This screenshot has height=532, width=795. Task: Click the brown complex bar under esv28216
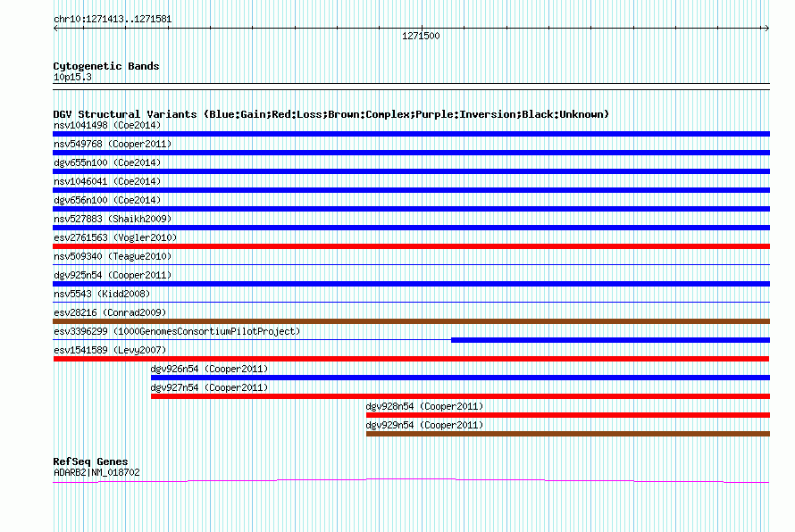[411, 321]
